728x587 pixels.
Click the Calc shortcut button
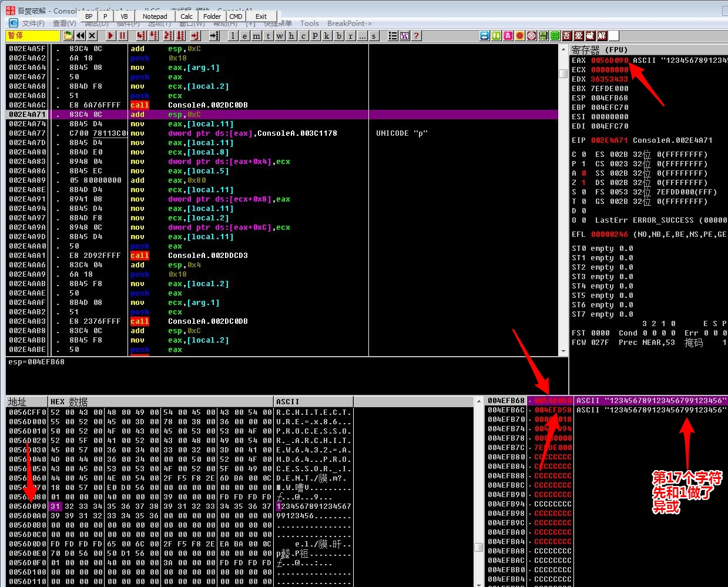187,16
